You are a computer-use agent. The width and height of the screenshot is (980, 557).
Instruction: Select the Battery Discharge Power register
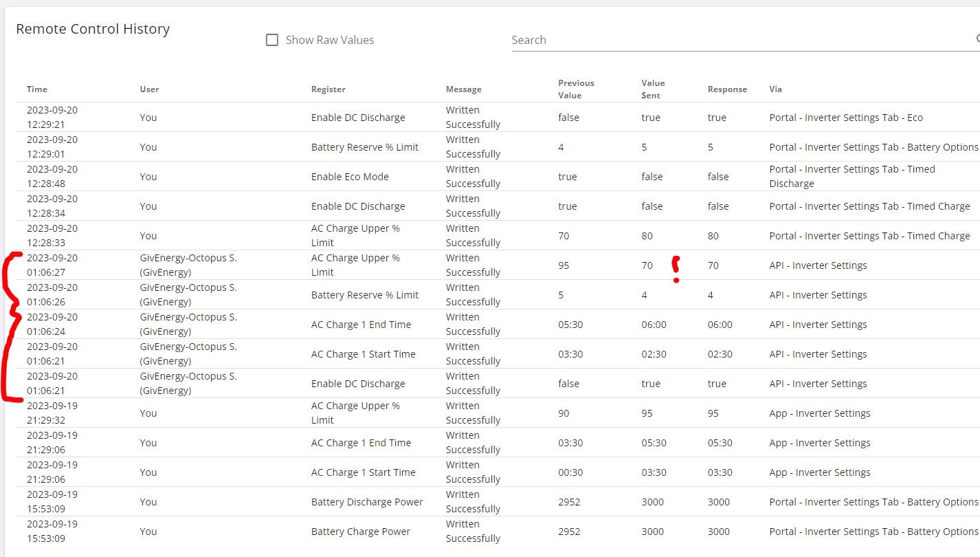pos(367,502)
